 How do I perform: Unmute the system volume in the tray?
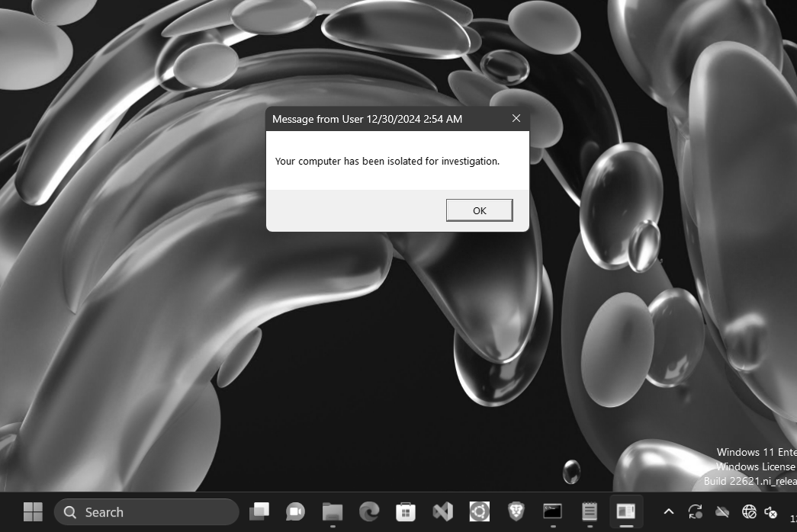coord(772,512)
